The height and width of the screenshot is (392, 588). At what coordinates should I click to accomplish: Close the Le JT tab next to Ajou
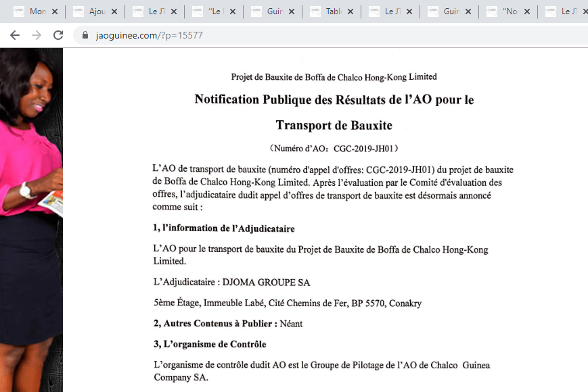pos(174,11)
